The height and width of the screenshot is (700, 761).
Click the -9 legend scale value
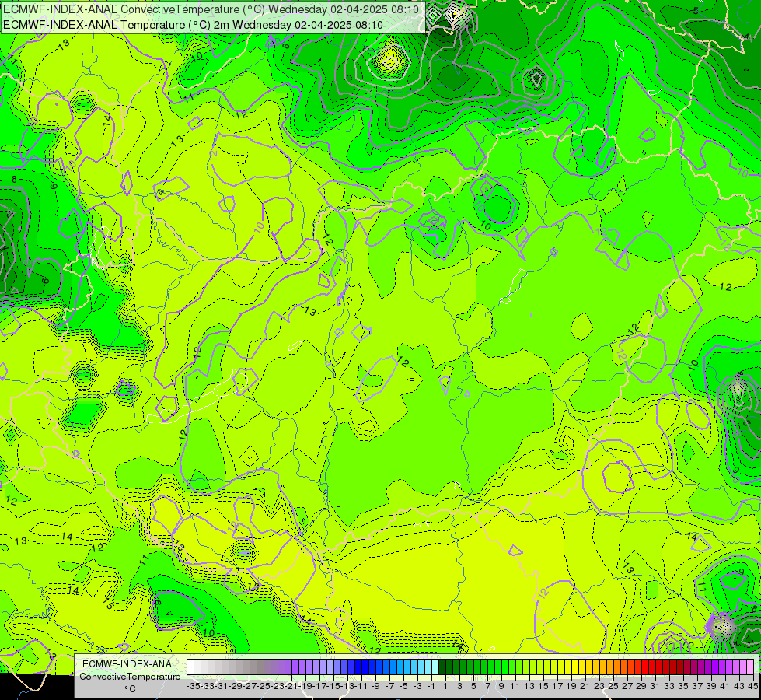coord(375,686)
